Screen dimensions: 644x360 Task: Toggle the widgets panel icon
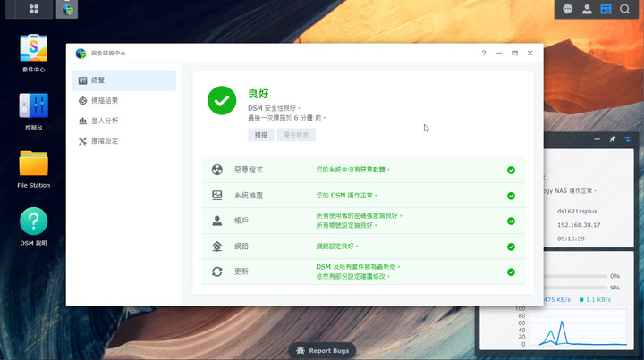click(606, 9)
